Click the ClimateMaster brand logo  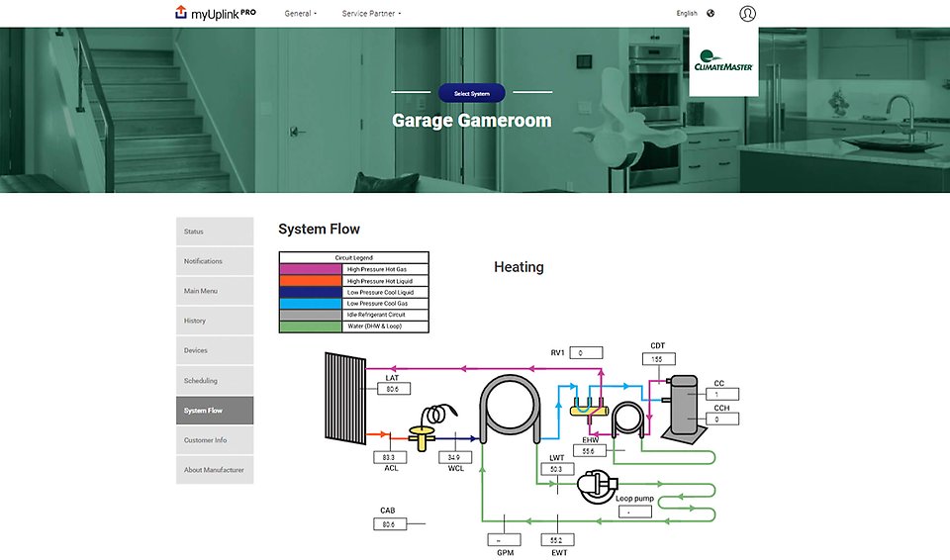[723, 61]
